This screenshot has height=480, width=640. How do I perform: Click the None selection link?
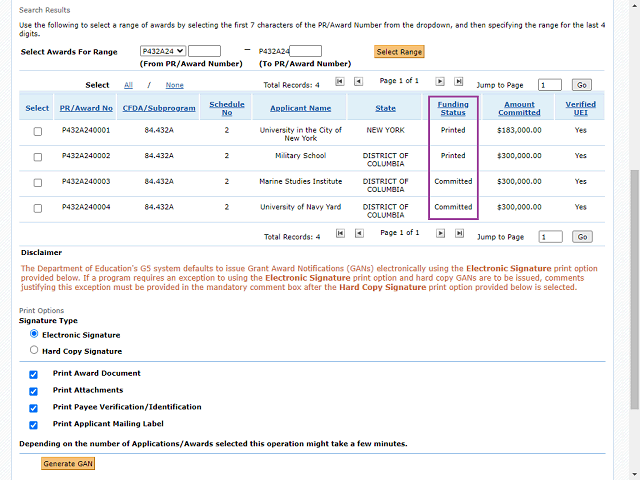[x=174, y=85]
